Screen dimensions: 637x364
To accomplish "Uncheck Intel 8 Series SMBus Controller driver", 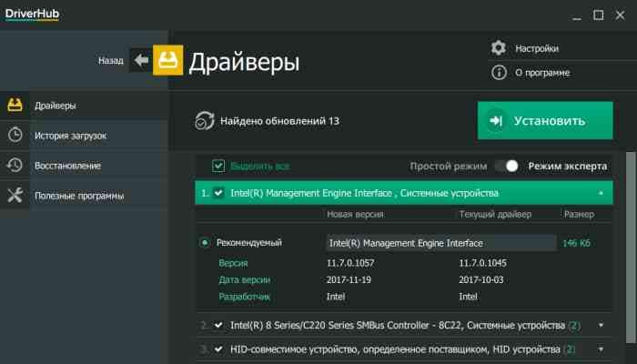I will pyautogui.click(x=218, y=325).
